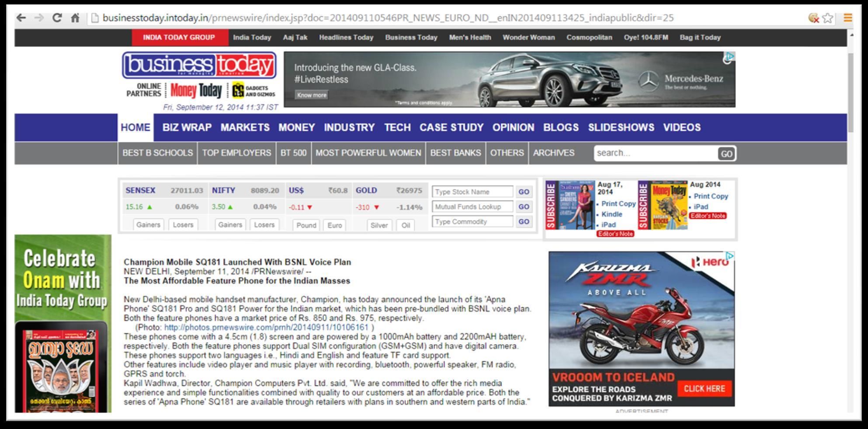This screenshot has width=868, height=429.
Task: Click the Money Today magazine cover thumbnail
Action: 669,205
